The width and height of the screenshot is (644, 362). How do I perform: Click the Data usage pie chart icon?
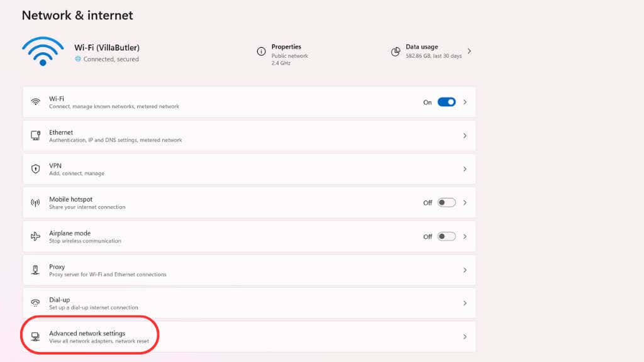(x=396, y=52)
